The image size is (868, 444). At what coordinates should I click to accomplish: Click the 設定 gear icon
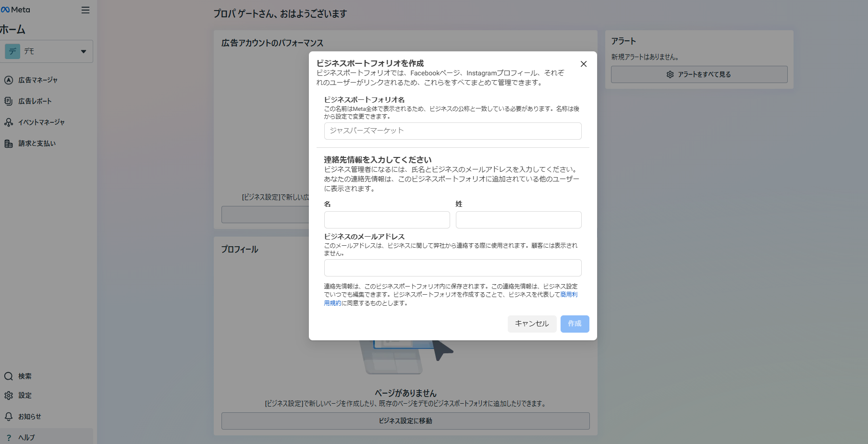(9, 396)
